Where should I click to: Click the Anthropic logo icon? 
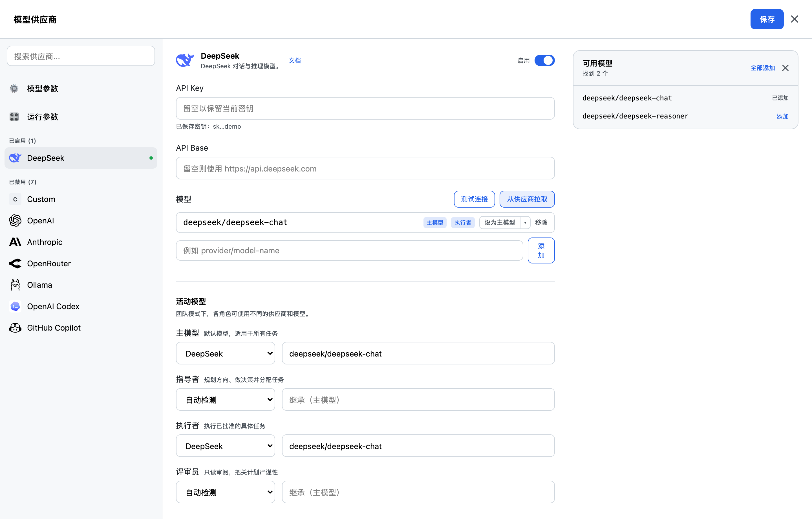click(15, 242)
